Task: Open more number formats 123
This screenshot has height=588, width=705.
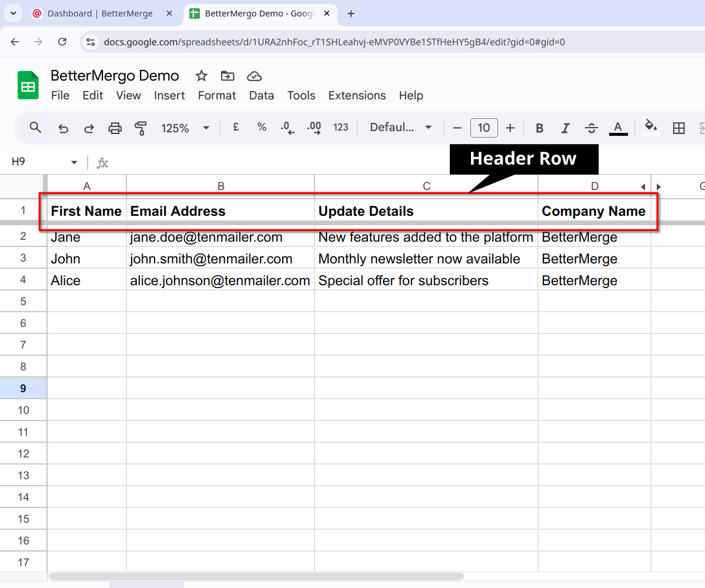Action: point(341,128)
